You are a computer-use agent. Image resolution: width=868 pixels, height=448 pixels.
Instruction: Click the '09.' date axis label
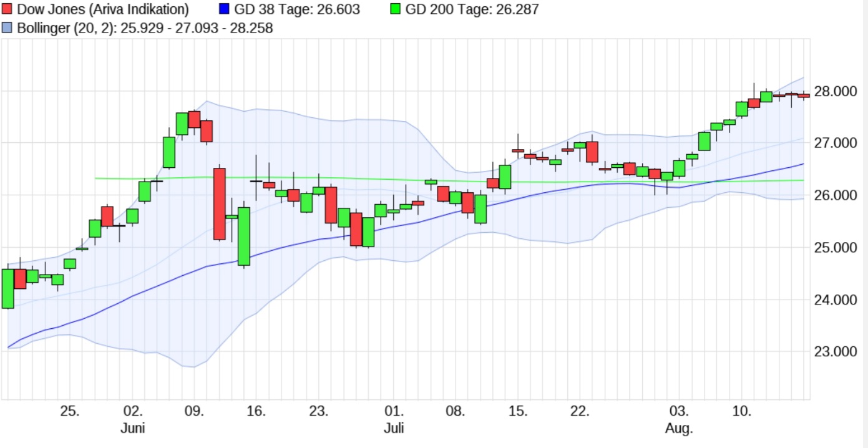pos(194,412)
